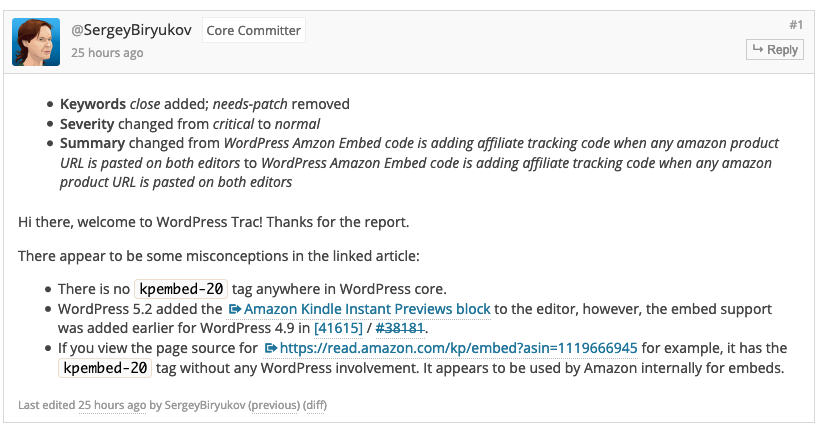Click the Severity change entry text
Viewport: 826px width, 431px height.
190,124
